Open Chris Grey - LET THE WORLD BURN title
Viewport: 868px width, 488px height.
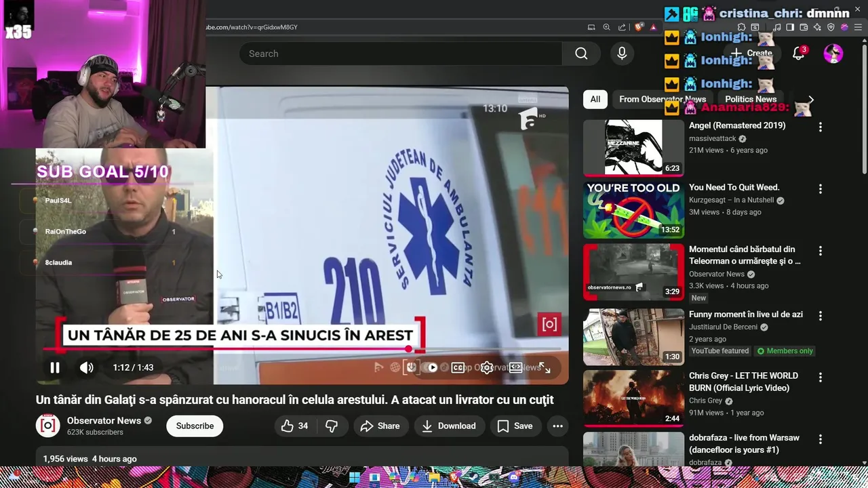point(743,382)
